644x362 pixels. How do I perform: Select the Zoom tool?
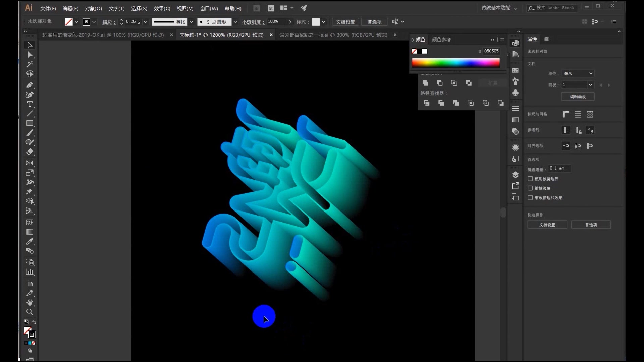pos(30,312)
